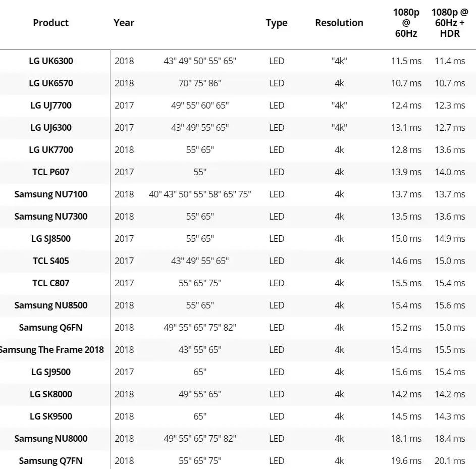476x469 pixels.
Task: Sort by 1080p @ 60Hz input lag
Action: (x=406, y=23)
